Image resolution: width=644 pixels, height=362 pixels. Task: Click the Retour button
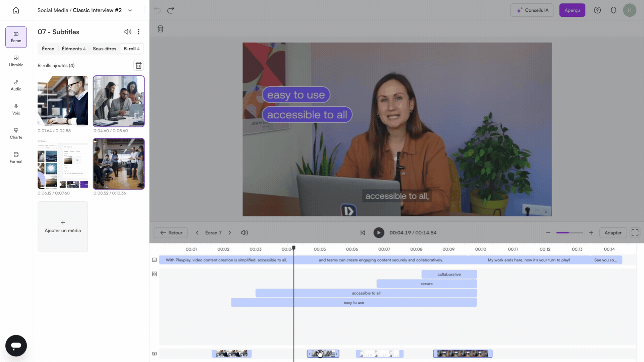coord(171,233)
